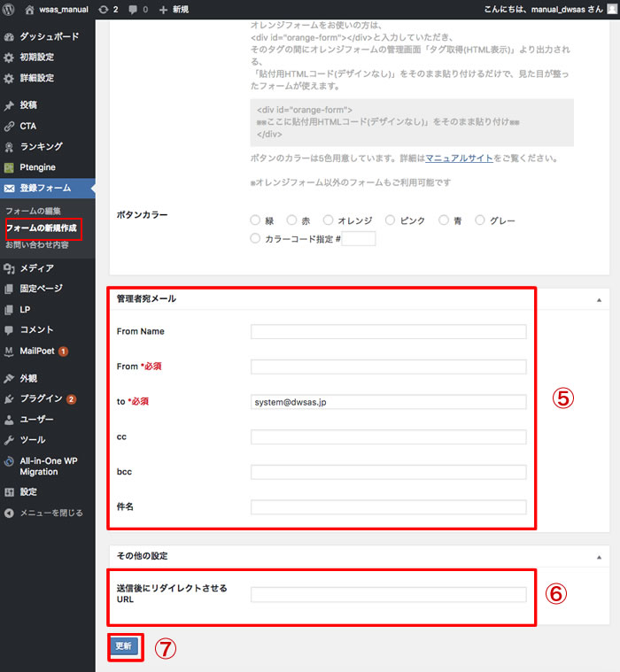The image size is (620, 672).
Task: Click the color code # input box
Action: pos(359,238)
